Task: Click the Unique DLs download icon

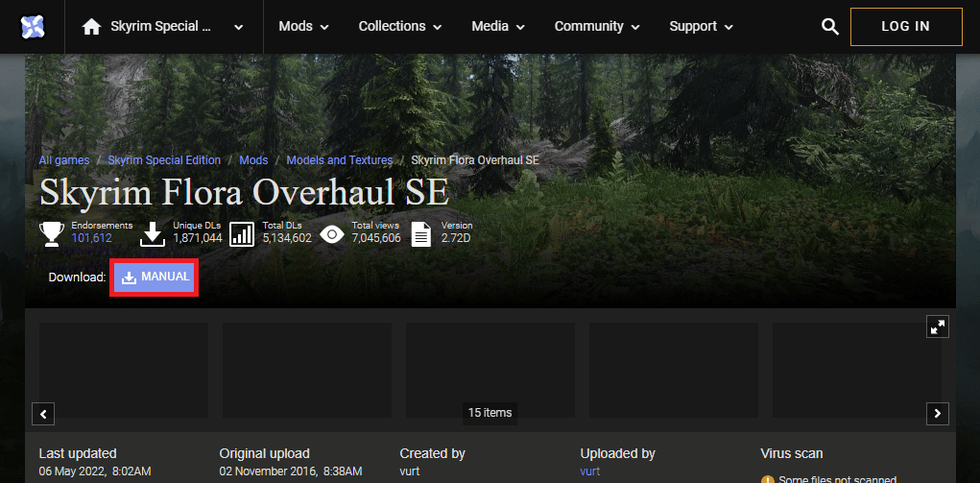Action: [153, 234]
